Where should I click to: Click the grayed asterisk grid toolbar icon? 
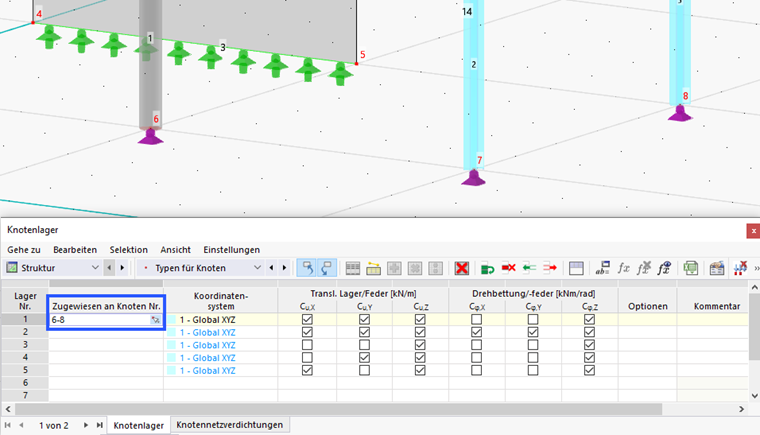[x=415, y=268]
